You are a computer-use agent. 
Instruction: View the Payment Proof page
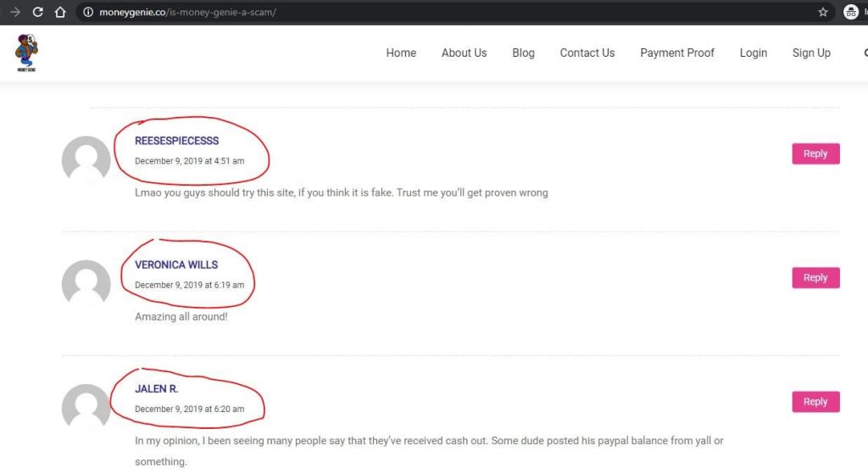pos(677,53)
